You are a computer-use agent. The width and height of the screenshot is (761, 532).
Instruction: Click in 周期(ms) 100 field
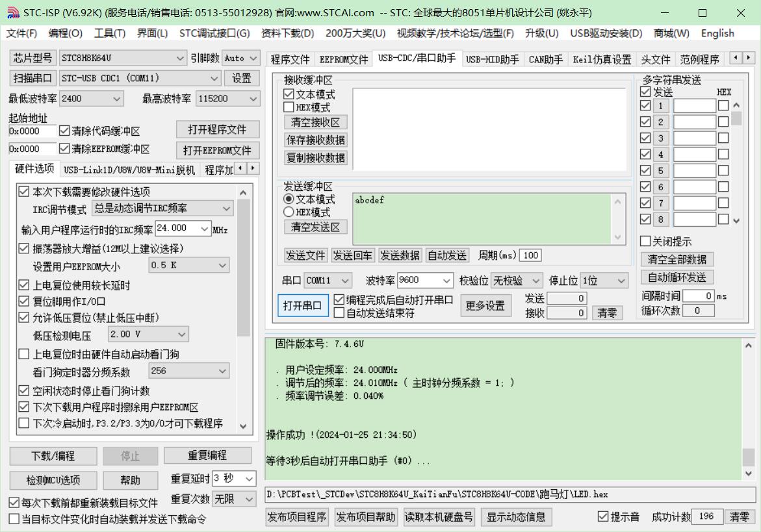click(530, 255)
